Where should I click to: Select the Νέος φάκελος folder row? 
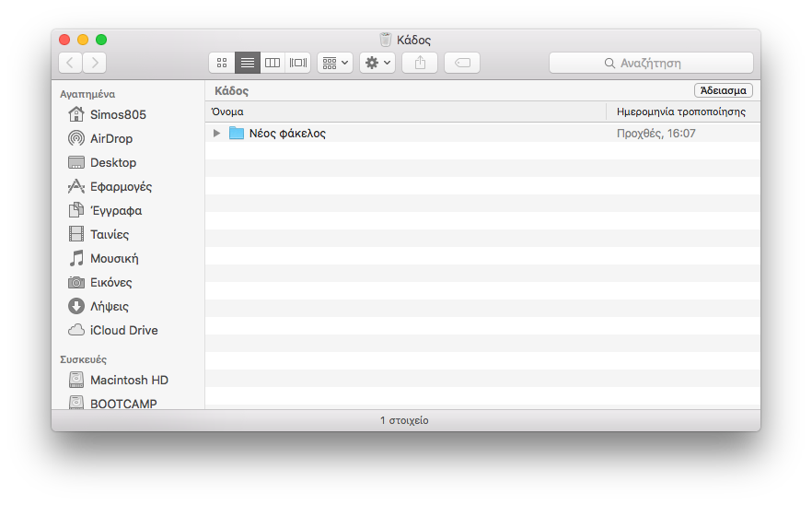tap(482, 134)
